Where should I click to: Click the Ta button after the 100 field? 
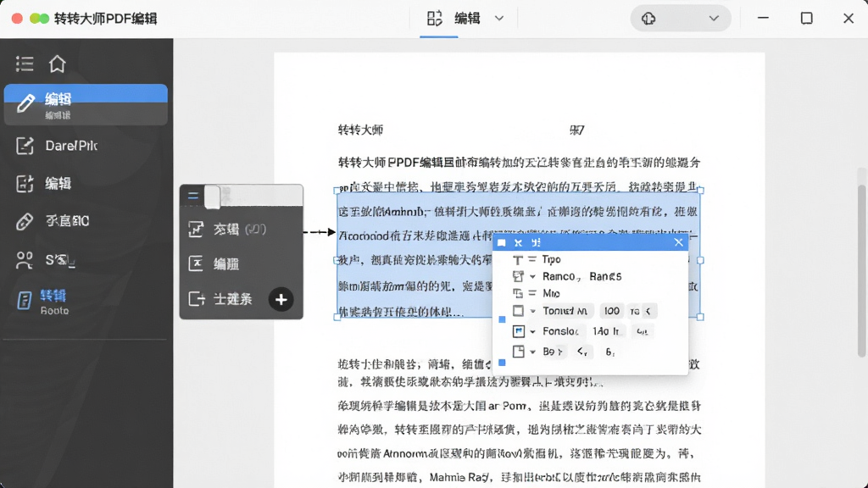[x=635, y=311]
